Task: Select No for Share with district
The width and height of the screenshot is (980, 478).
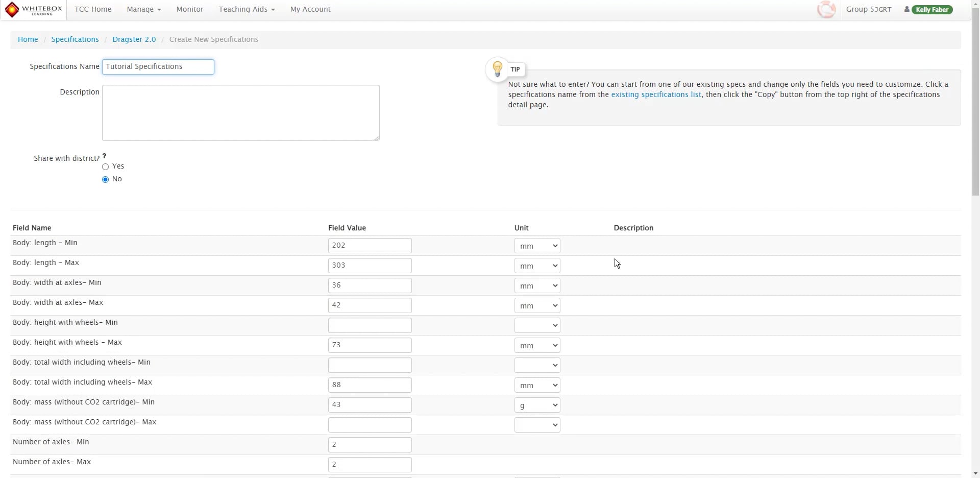Action: coord(105,179)
